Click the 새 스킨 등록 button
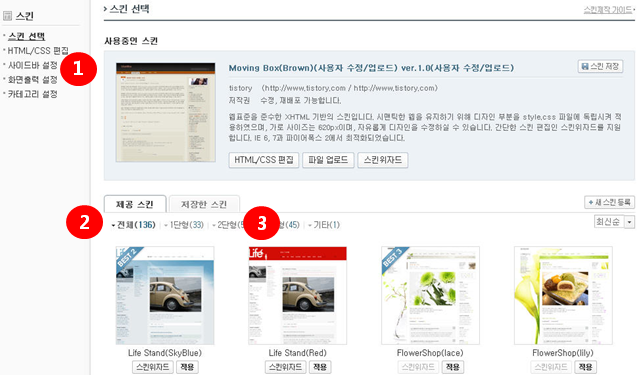The width and height of the screenshot is (637, 375). tap(609, 202)
